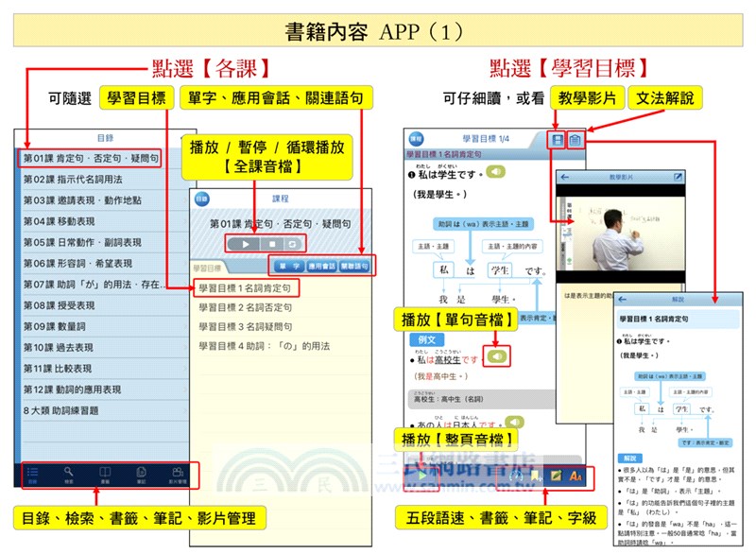Switch to the 學習目標 tab
Image resolution: width=756 pixels, height=554 pixels.
204,266
